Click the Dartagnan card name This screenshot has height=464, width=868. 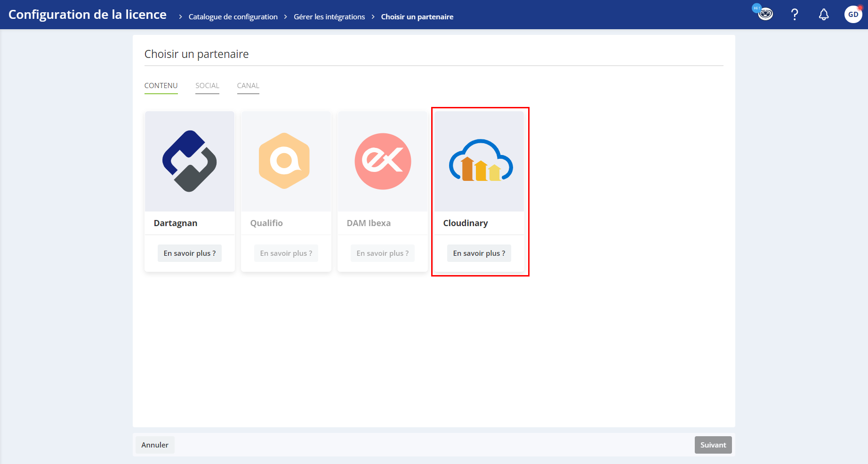[x=176, y=223]
